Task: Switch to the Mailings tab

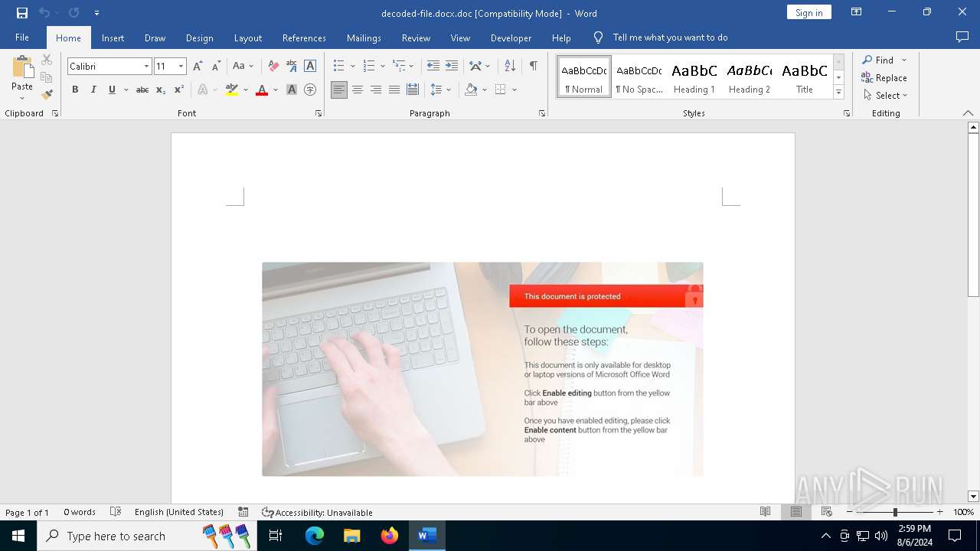Action: click(364, 37)
